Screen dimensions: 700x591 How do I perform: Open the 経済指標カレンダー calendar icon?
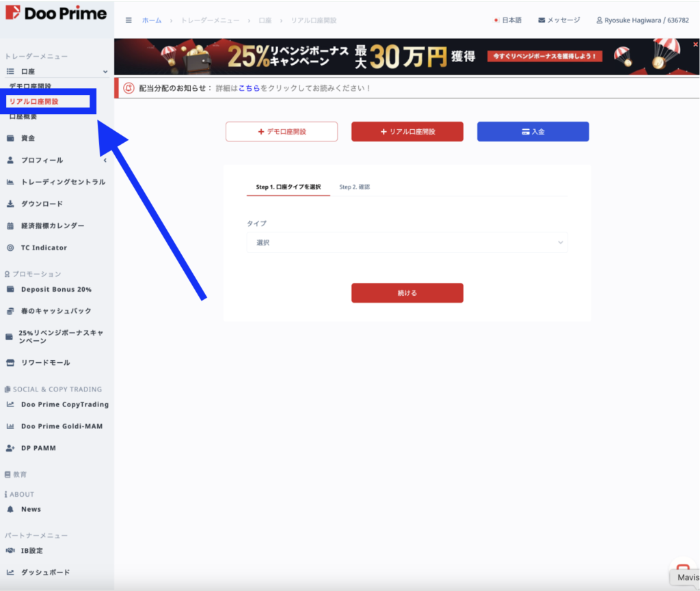tap(10, 225)
